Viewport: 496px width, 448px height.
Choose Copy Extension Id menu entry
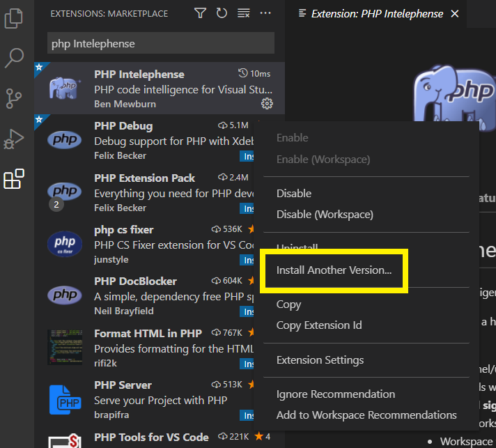[366, 325]
